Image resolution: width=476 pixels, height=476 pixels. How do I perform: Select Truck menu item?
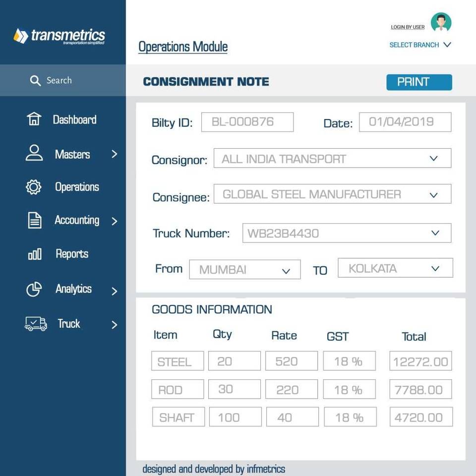(69, 324)
